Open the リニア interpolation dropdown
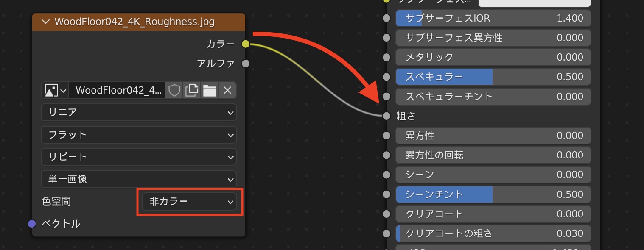644x250 pixels. coord(139,113)
